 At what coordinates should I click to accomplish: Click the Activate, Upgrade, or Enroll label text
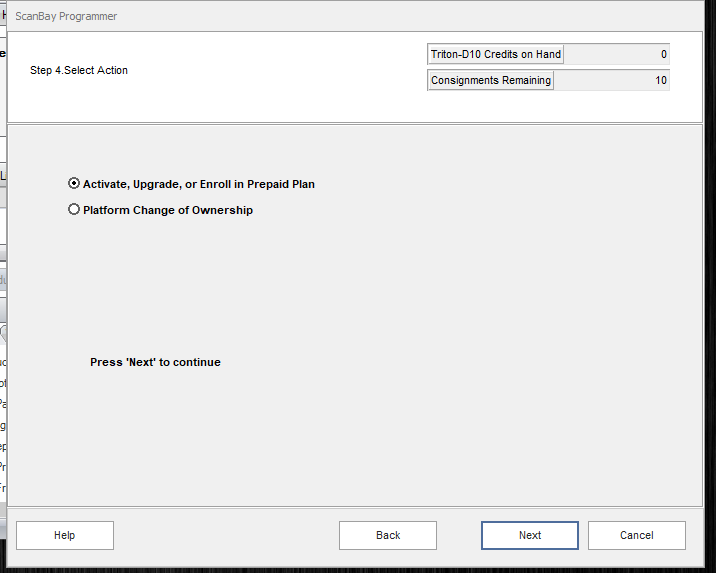coord(198,184)
